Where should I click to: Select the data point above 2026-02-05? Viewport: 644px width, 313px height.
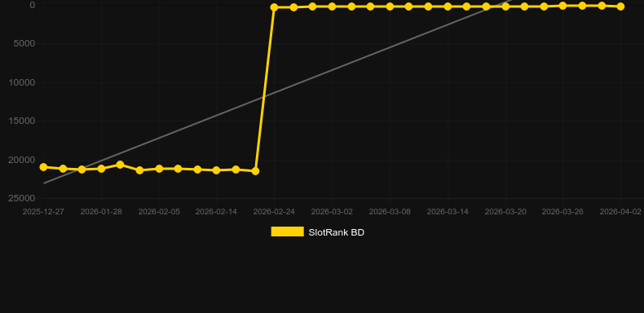[x=159, y=169]
